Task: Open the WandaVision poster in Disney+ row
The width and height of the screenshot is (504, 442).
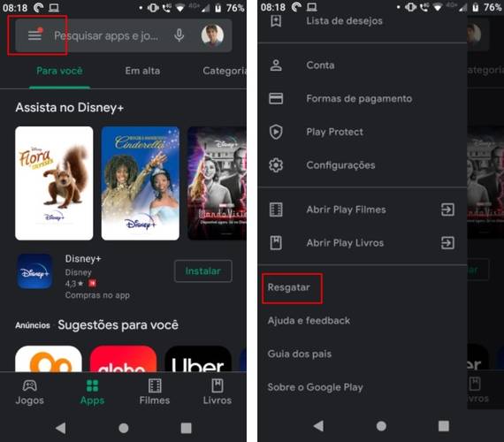Action: click(x=217, y=183)
